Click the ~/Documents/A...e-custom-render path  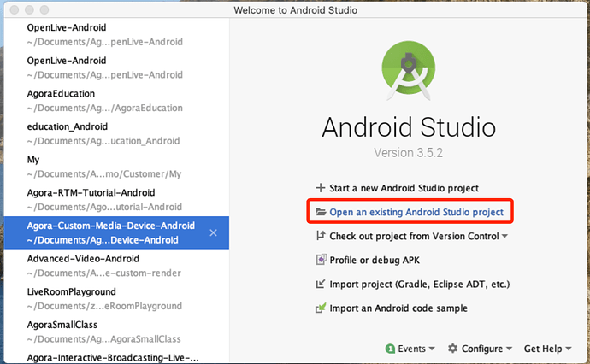[103, 273]
